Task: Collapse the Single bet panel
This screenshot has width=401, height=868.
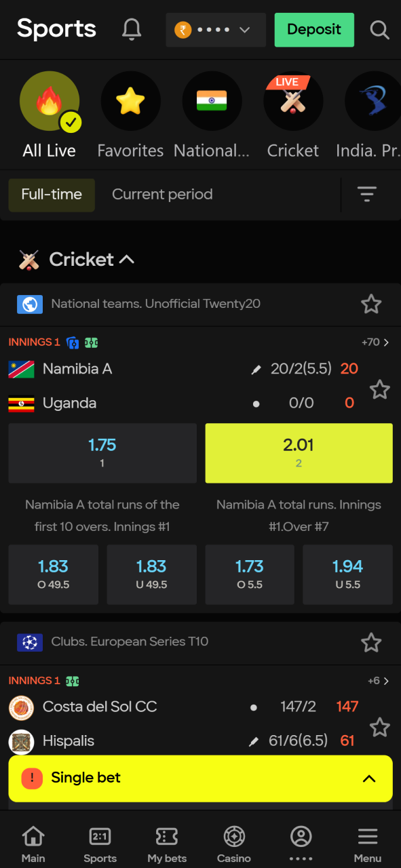Action: pos(368,778)
